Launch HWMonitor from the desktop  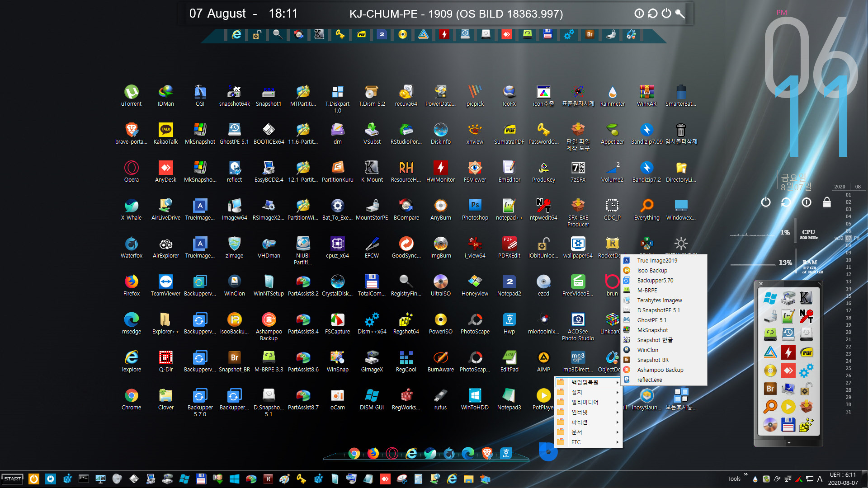[440, 171]
